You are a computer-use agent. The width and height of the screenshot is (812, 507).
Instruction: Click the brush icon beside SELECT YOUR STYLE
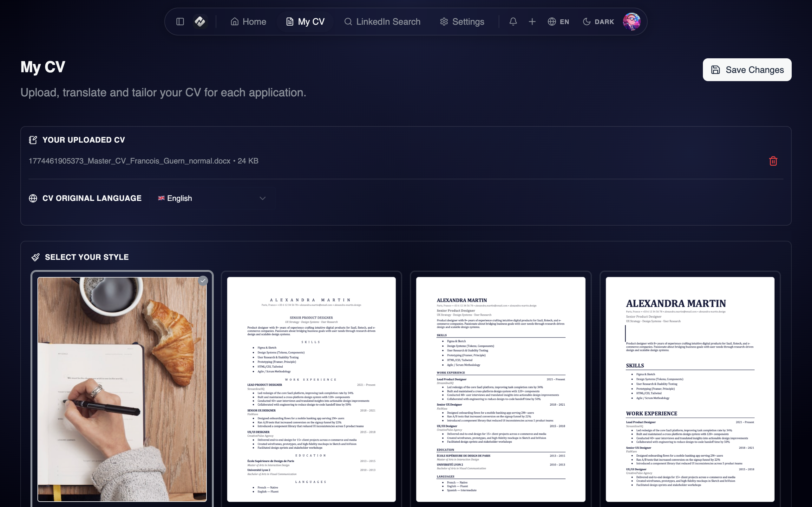[x=35, y=257]
